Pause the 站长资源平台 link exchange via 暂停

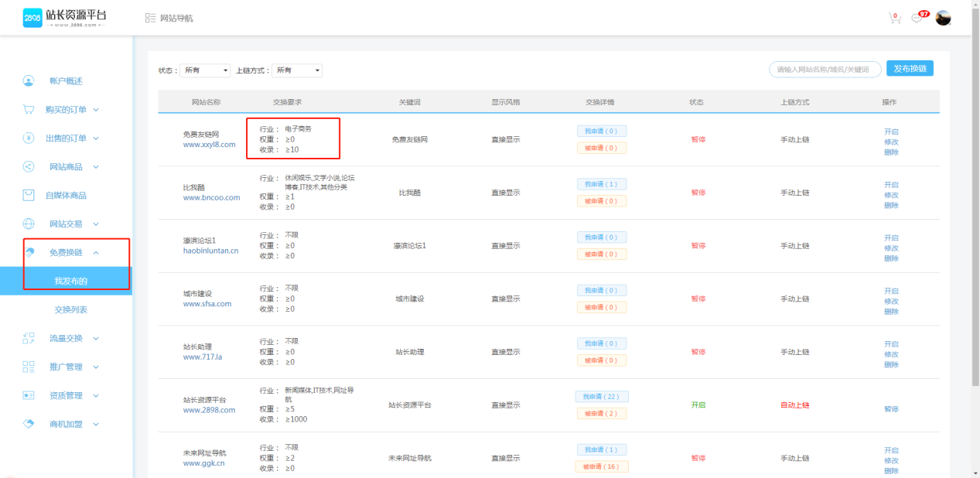click(x=891, y=409)
